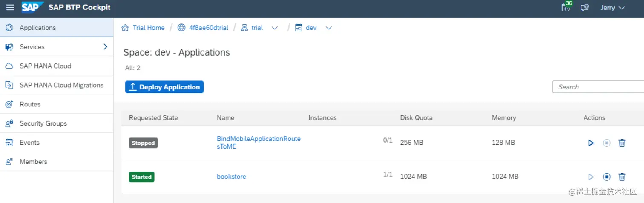Open the Routes section
The height and width of the screenshot is (203, 644).
coord(30,104)
